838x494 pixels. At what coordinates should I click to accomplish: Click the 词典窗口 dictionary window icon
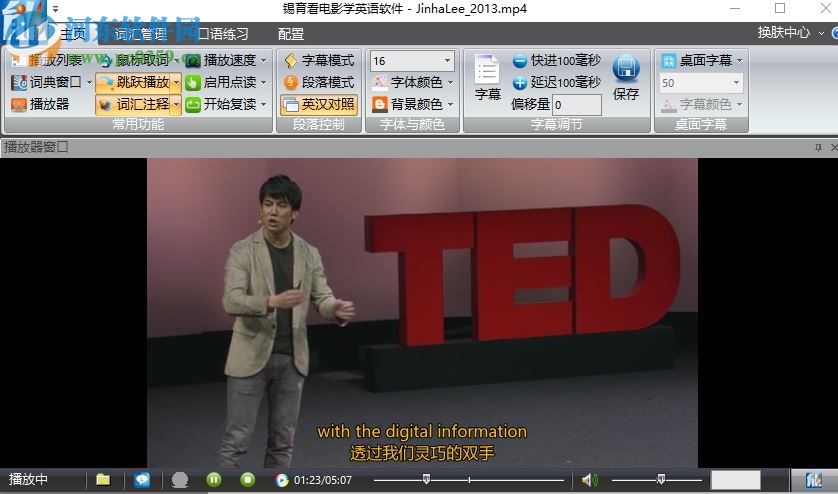[19, 82]
